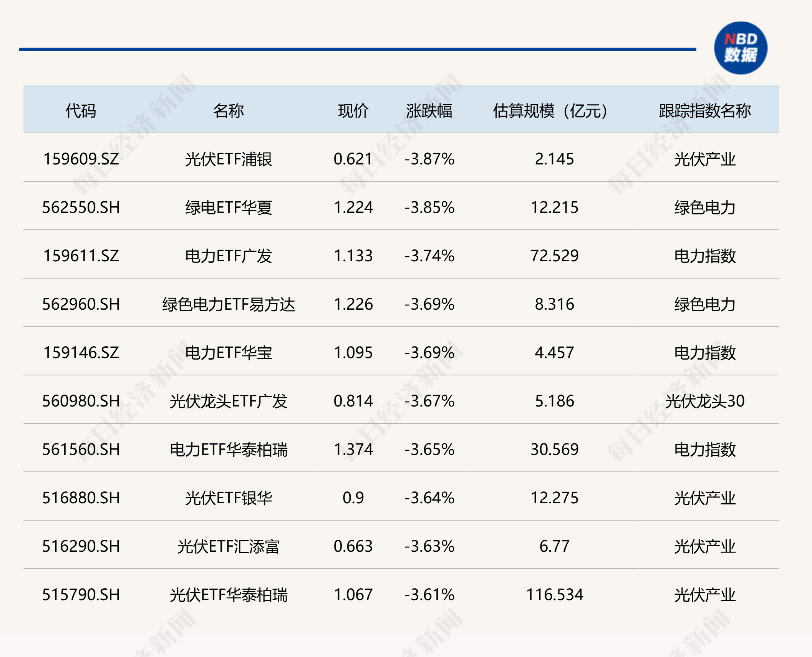The image size is (812, 657).
Task: Click the 估算规模（亿元） column header
Action: (550, 111)
